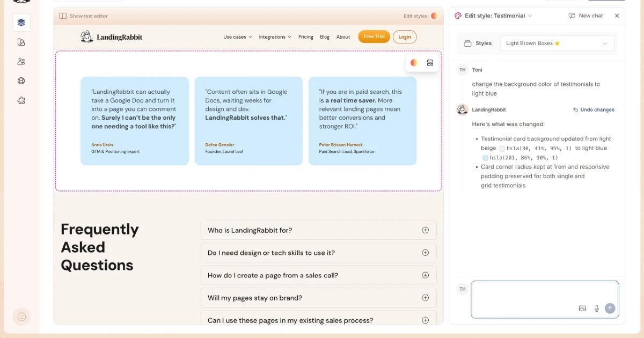Attach an image using the picture icon
The height and width of the screenshot is (338, 644).
582,308
